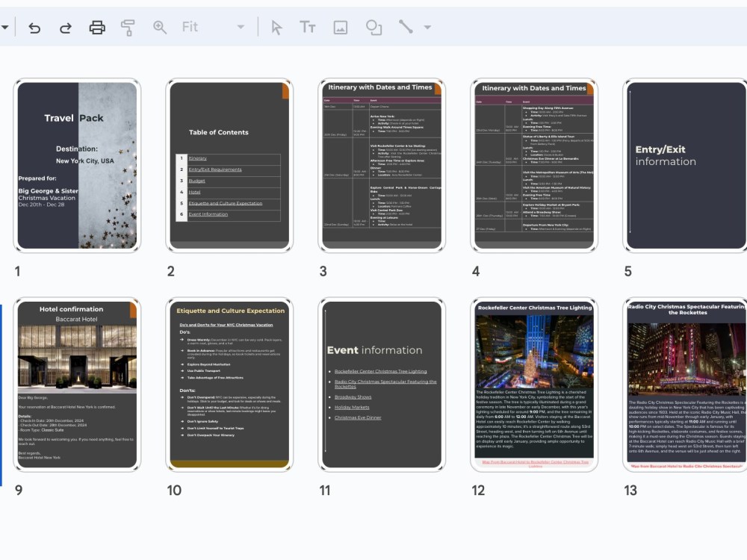
Task: Open the Fit zoom level dropdown
Action: point(213,27)
